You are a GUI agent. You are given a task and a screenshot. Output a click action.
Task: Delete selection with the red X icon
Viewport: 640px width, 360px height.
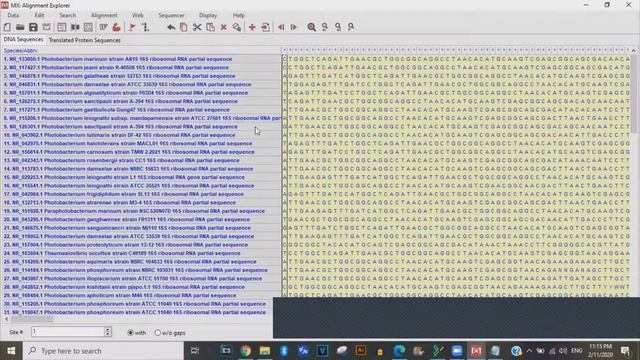click(x=224, y=27)
